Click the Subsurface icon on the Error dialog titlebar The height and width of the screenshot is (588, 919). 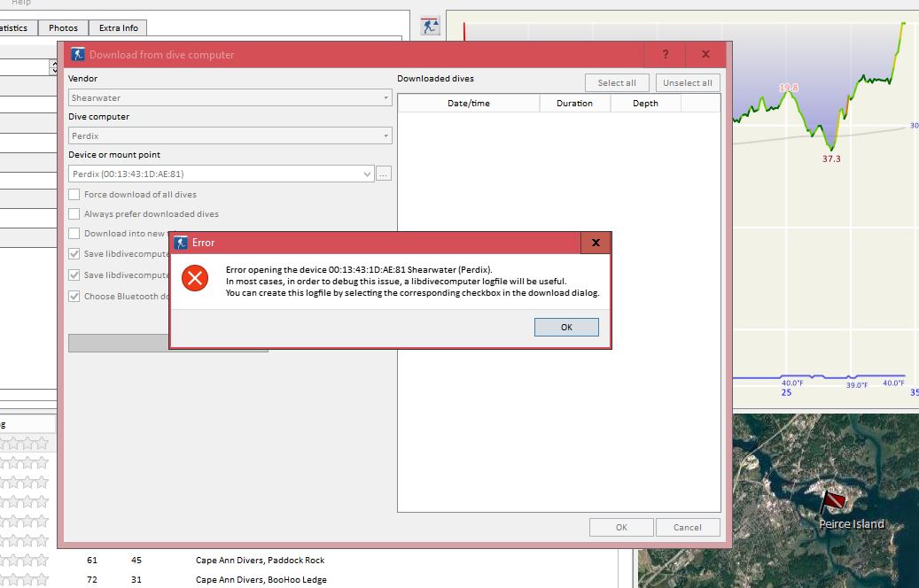181,242
